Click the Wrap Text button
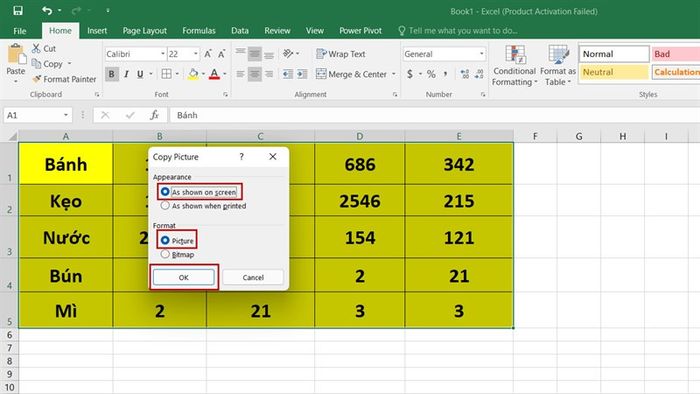The width and height of the screenshot is (700, 394). point(341,54)
